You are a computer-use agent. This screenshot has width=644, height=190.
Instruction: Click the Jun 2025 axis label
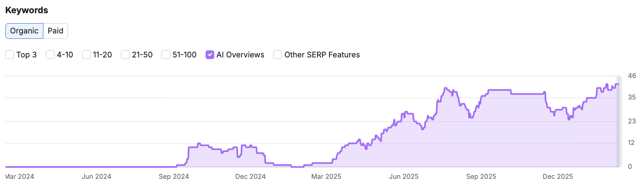pos(403,177)
